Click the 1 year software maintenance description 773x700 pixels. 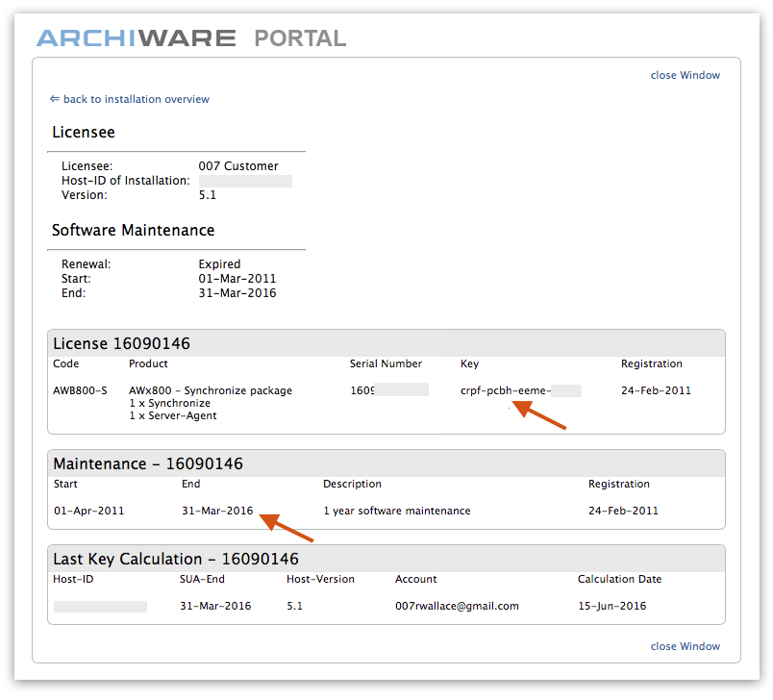pos(396,511)
